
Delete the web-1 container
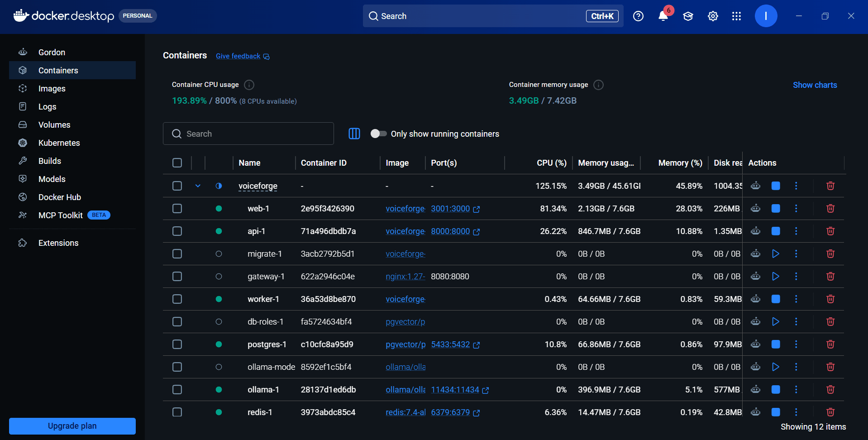coord(830,208)
